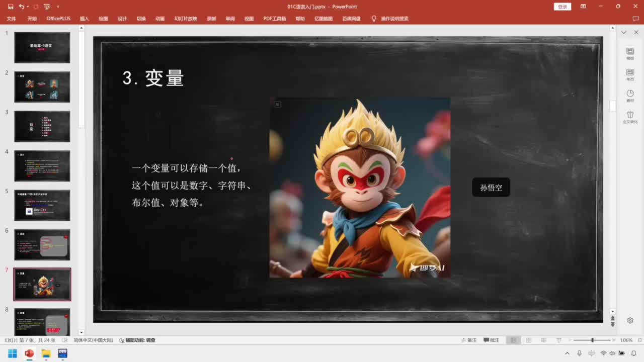Image resolution: width=644 pixels, height=362 pixels.
Task: Open 辅助功能: 调查 accessibility checker
Action: 137,340
